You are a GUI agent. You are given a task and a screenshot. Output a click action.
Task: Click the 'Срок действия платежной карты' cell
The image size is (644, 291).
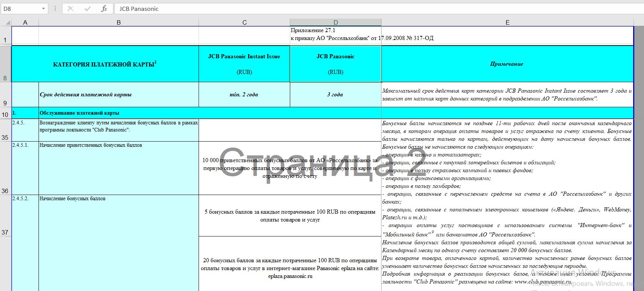point(119,95)
